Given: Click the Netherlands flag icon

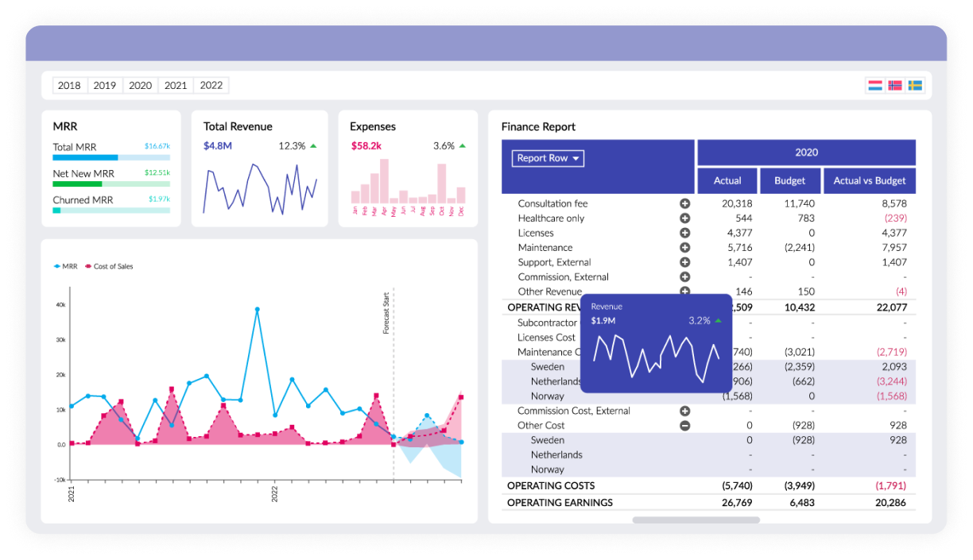Looking at the screenshot, I should point(875,85).
